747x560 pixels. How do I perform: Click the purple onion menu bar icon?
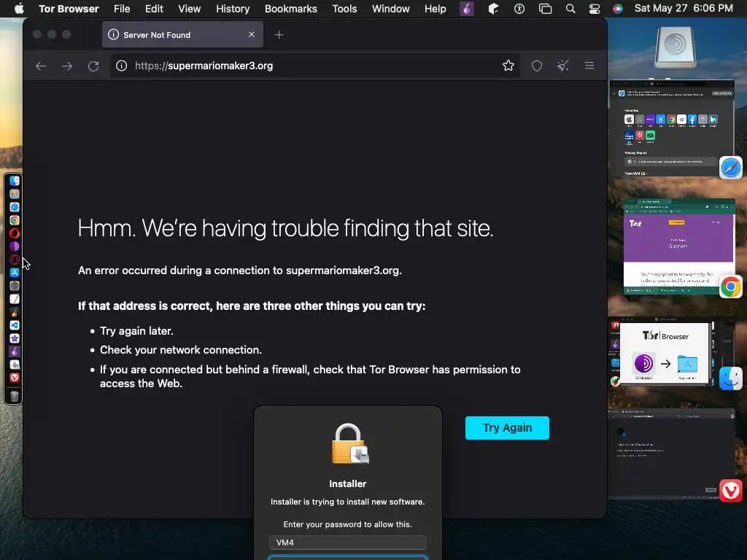[x=466, y=9]
